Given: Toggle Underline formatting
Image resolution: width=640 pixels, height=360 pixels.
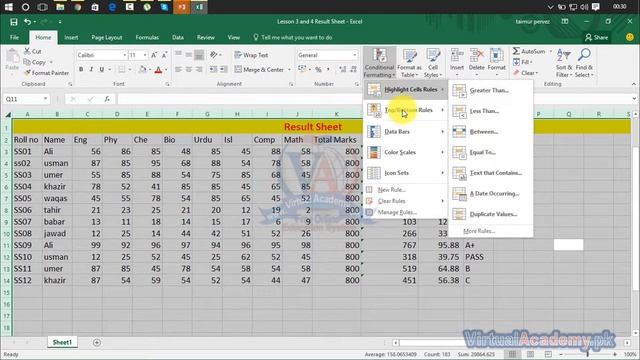Looking at the screenshot, I should tap(102, 69).
